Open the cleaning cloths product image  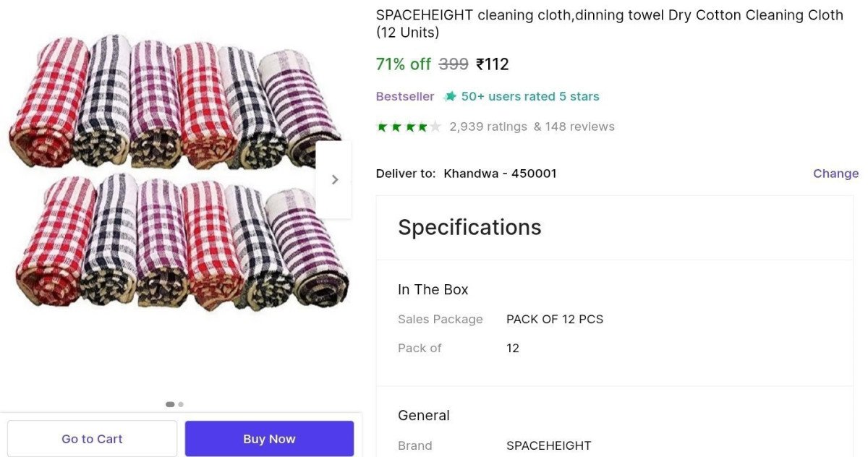tap(177, 174)
